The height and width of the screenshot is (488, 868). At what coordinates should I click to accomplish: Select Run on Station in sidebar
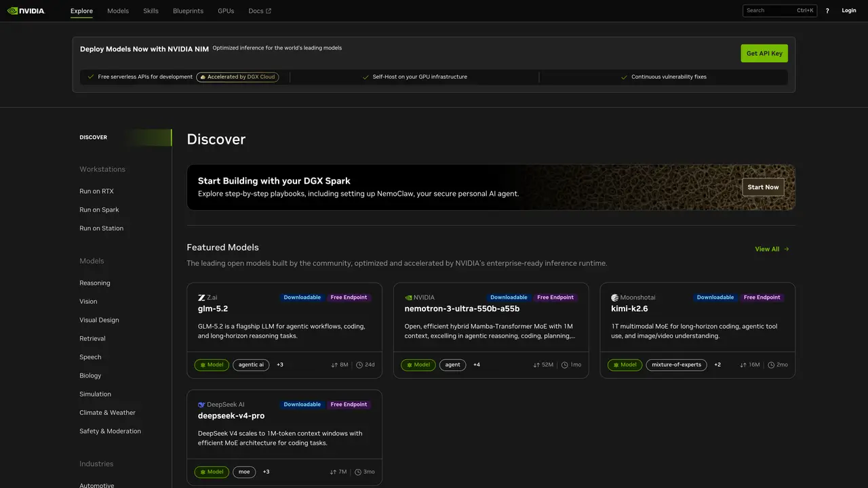click(101, 228)
